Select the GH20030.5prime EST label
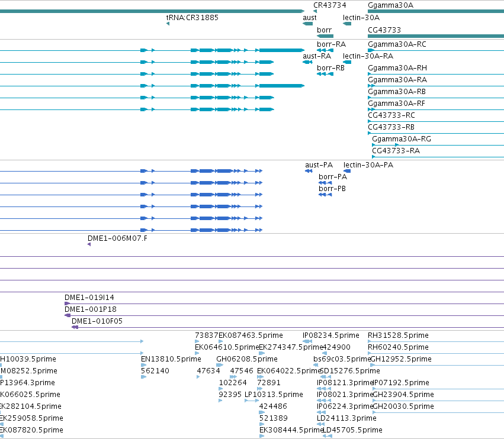The image size is (504, 439). coord(403,406)
